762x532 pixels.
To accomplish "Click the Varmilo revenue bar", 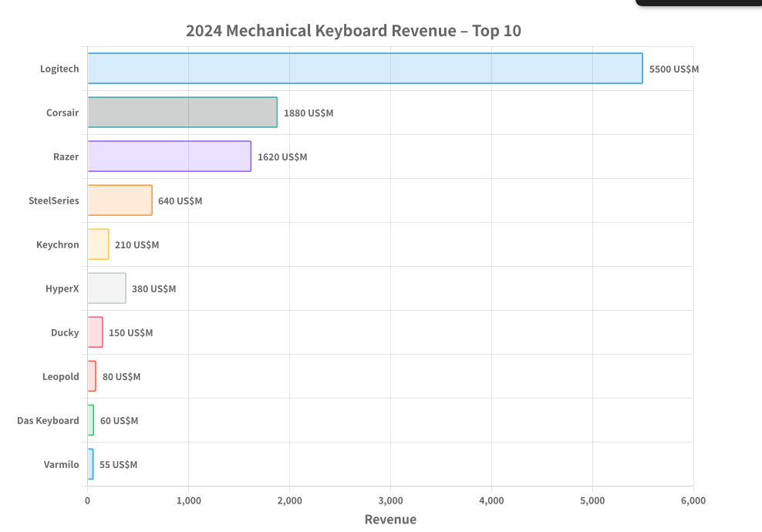I will click(x=90, y=464).
